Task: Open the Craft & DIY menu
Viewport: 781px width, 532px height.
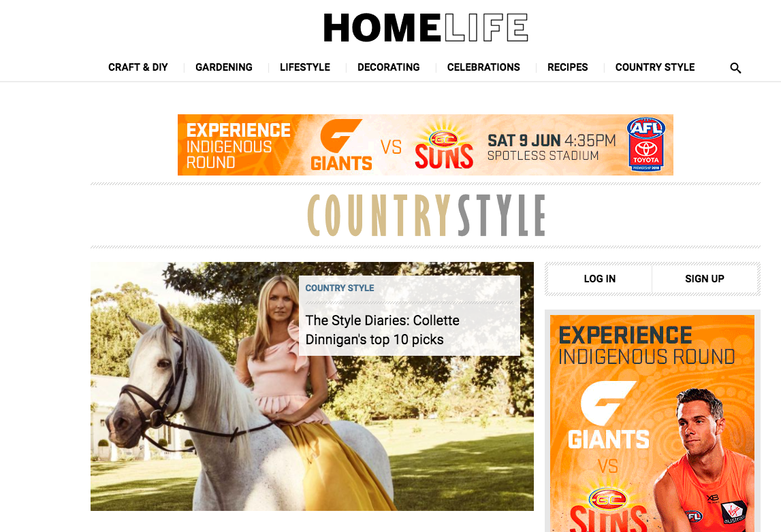Action: [x=138, y=67]
